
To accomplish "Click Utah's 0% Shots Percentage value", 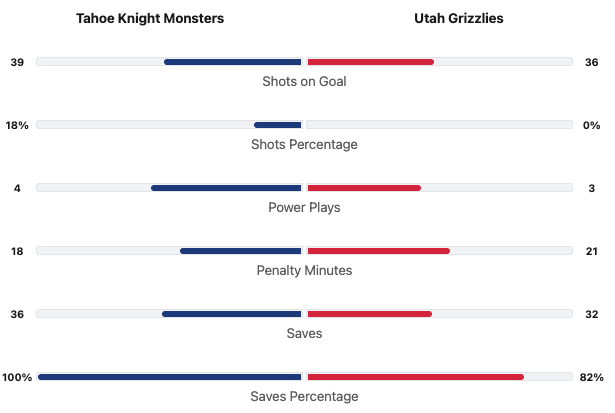I will point(591,125).
